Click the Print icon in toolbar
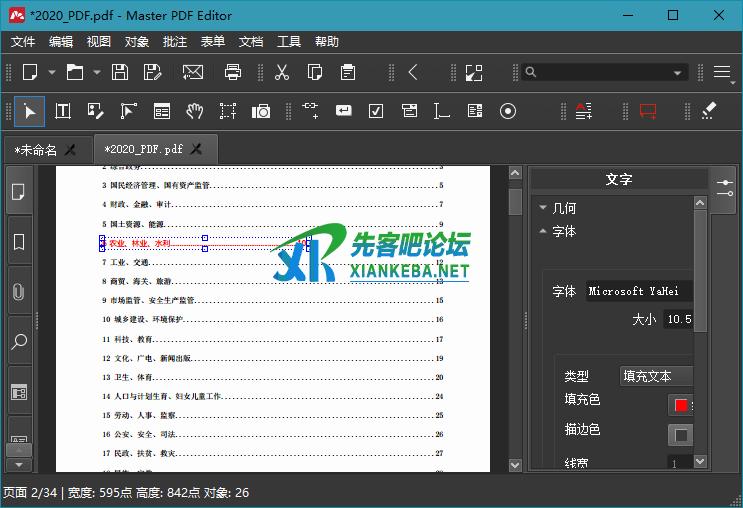The width and height of the screenshot is (743, 508). coord(233,72)
